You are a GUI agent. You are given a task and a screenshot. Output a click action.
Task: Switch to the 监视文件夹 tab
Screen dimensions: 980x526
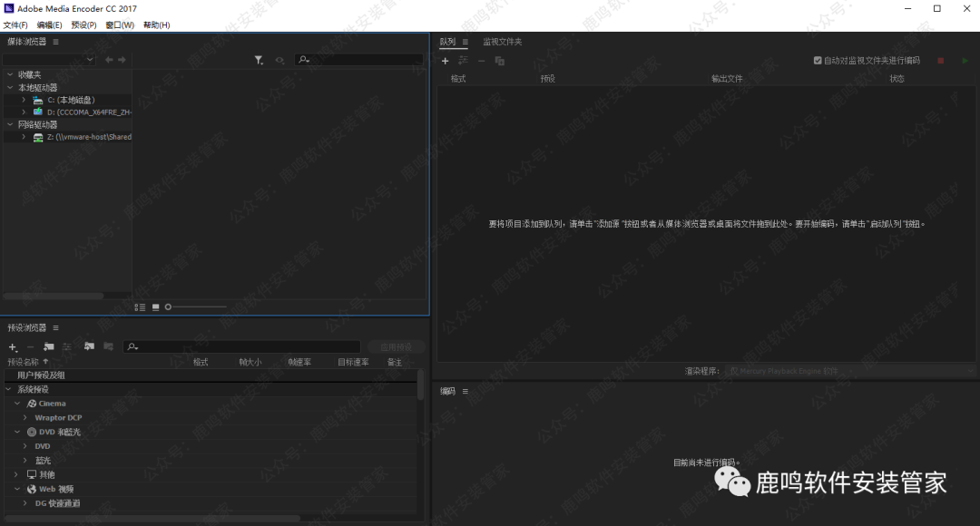(x=502, y=42)
